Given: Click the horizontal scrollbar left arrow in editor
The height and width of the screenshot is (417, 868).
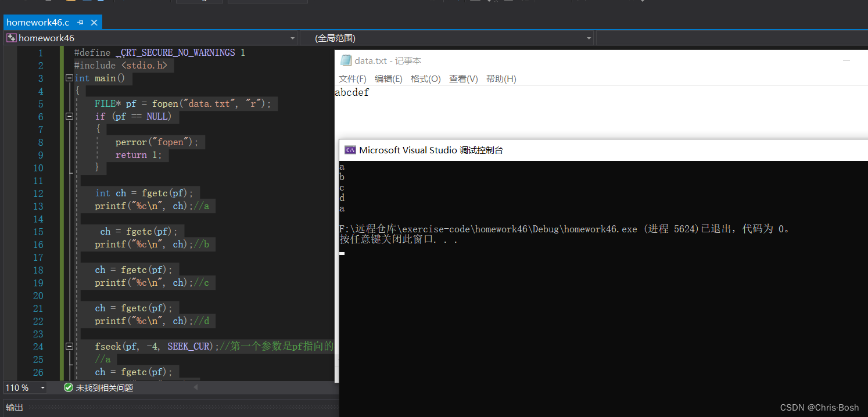Looking at the screenshot, I should tap(196, 387).
